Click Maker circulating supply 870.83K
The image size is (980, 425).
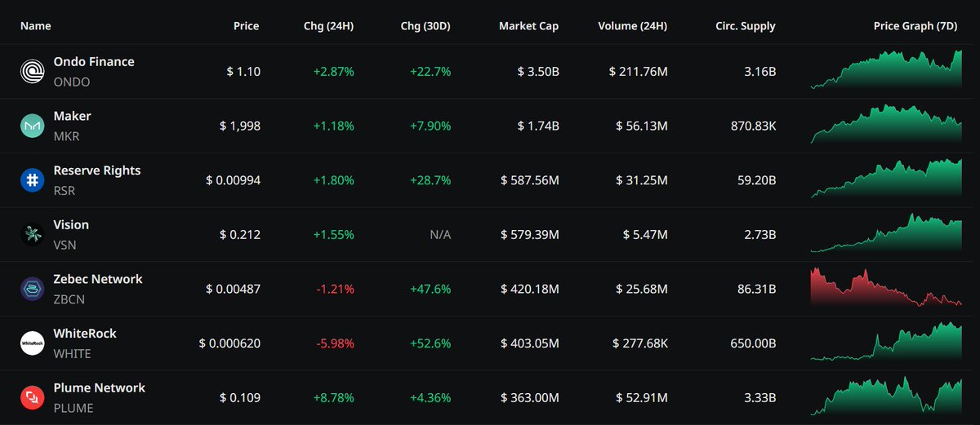754,126
